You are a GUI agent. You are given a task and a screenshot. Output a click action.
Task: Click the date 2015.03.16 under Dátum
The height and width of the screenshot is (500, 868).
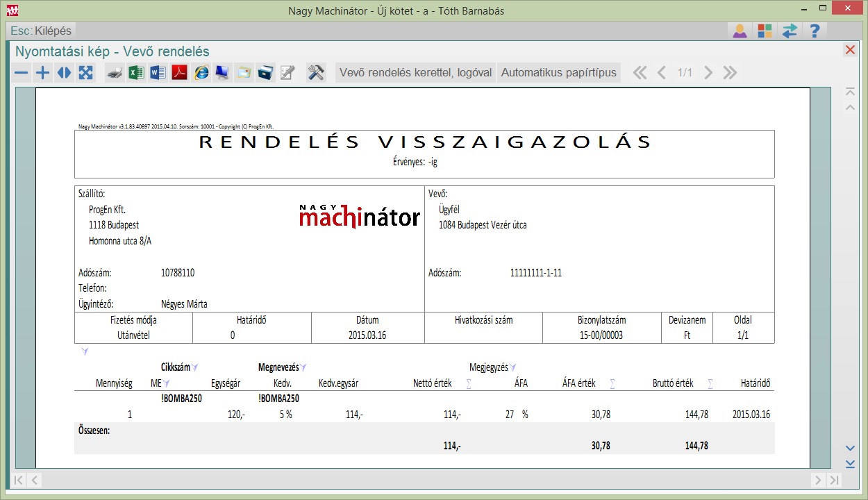click(x=367, y=335)
